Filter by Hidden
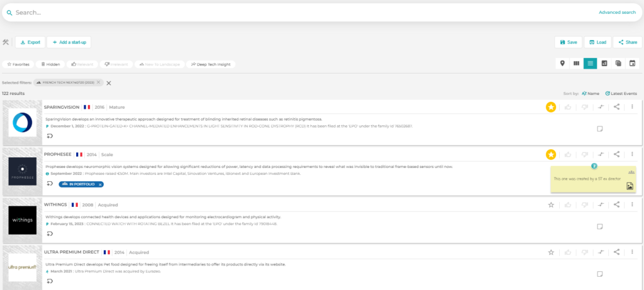 [50, 65]
